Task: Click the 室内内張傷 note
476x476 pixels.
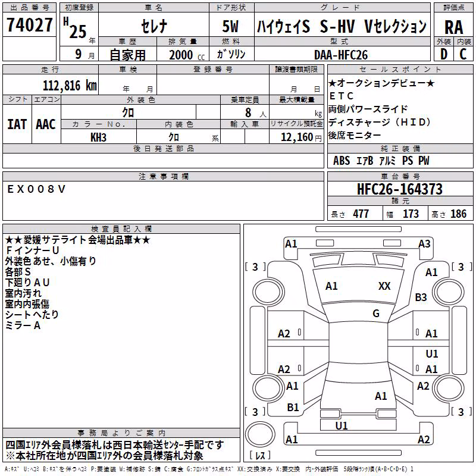Action: [x=27, y=304]
